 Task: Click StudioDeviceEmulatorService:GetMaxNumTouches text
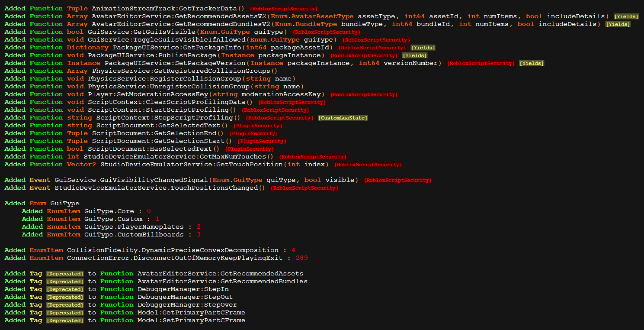tap(174, 156)
